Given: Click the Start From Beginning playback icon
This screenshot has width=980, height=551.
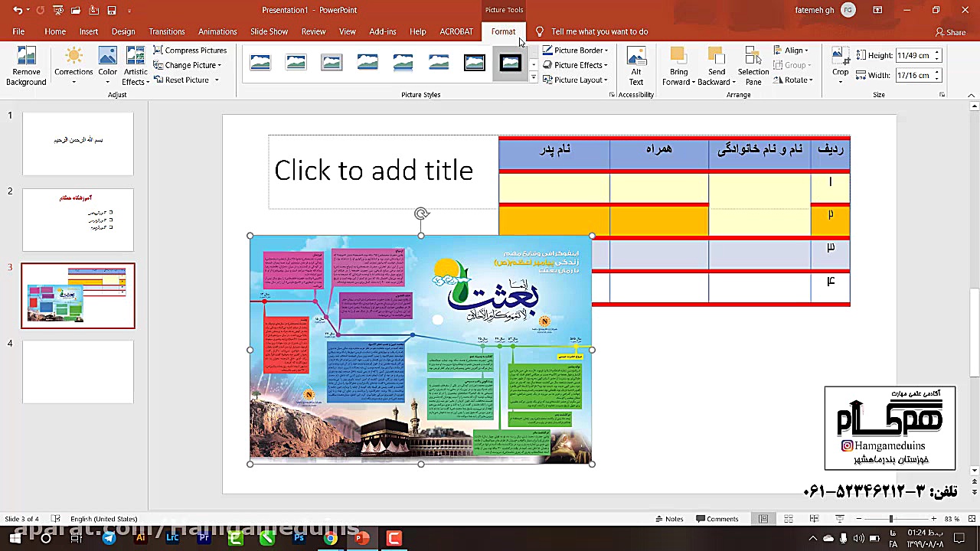Looking at the screenshot, I should coord(57,10).
